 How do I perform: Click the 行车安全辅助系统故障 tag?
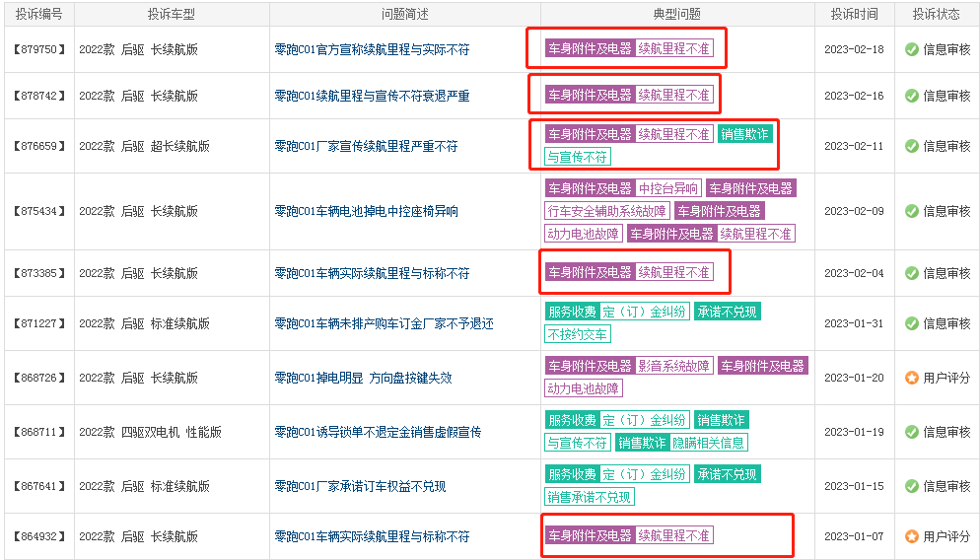tap(607, 211)
